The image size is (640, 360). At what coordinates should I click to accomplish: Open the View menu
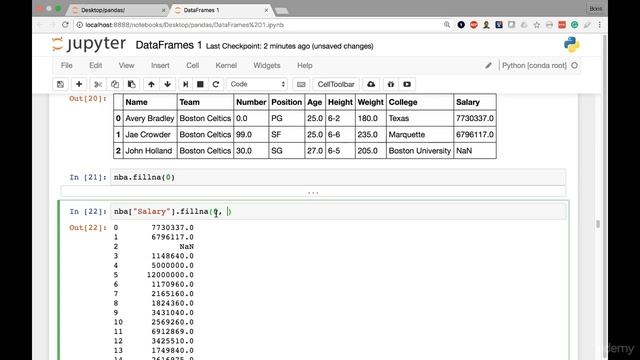(x=126, y=65)
